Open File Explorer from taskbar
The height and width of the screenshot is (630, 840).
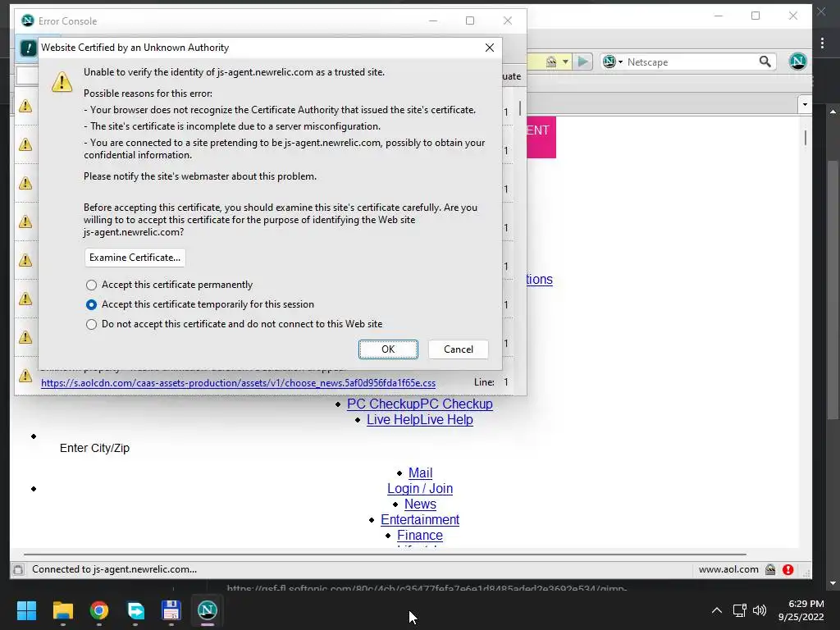click(x=62, y=610)
